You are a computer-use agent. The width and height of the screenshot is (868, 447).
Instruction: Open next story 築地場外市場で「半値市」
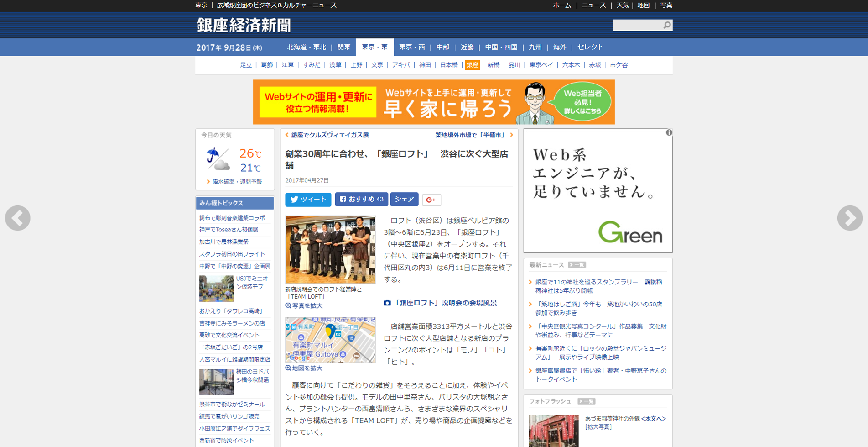470,135
